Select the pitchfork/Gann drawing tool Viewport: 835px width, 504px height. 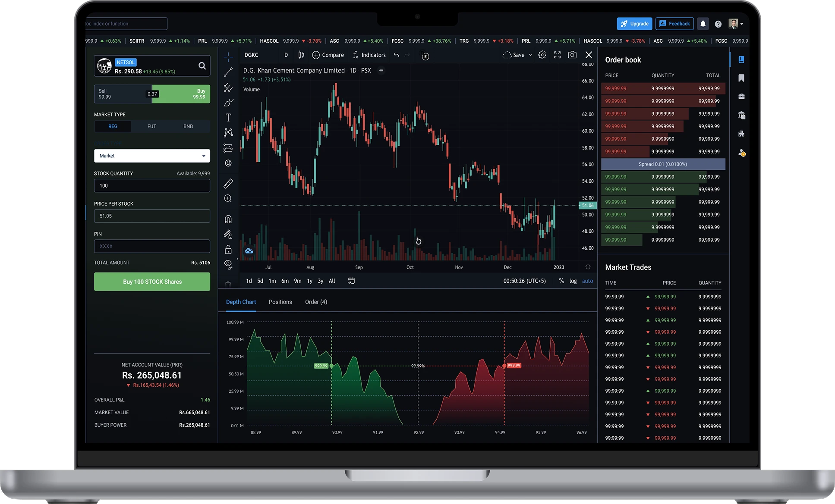point(228,88)
